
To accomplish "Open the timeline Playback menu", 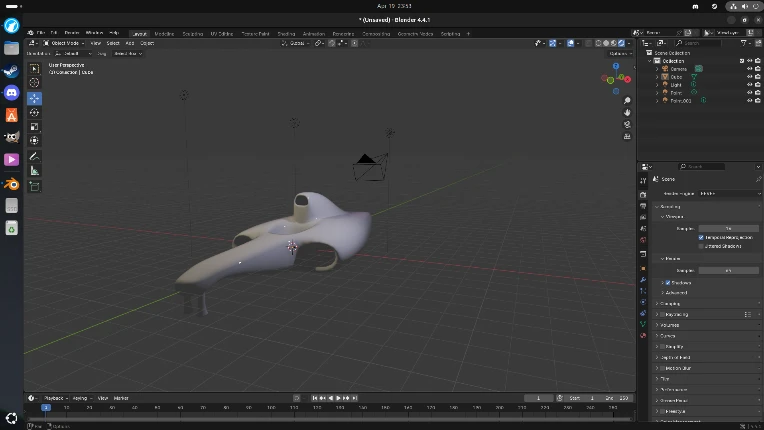I will tap(55, 398).
